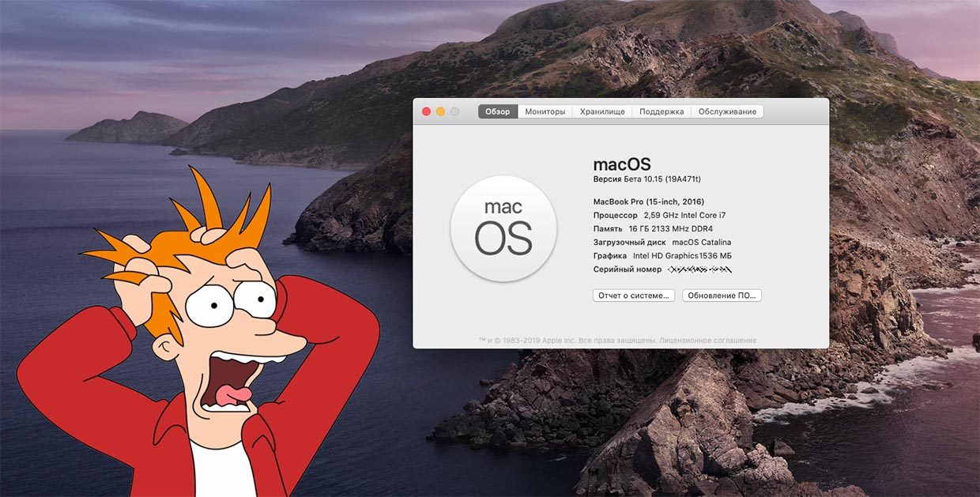Click the Лицензионное соглашение link
Viewport: 980px width, 497px height.
point(707,341)
